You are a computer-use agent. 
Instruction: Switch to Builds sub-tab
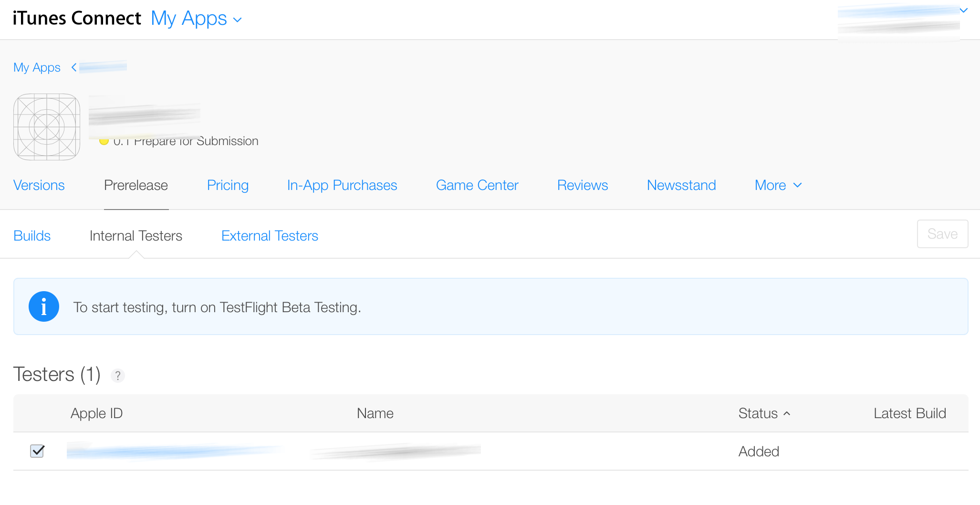32,236
